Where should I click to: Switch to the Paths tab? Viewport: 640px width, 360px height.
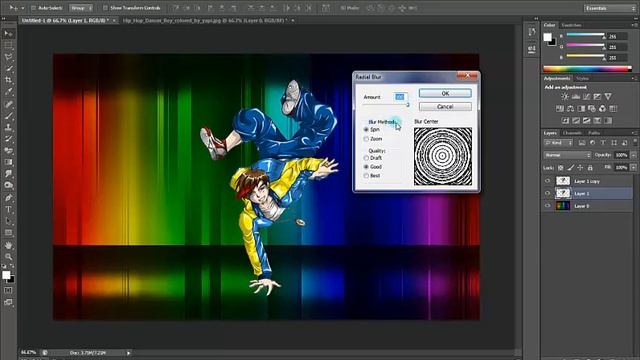click(x=594, y=133)
